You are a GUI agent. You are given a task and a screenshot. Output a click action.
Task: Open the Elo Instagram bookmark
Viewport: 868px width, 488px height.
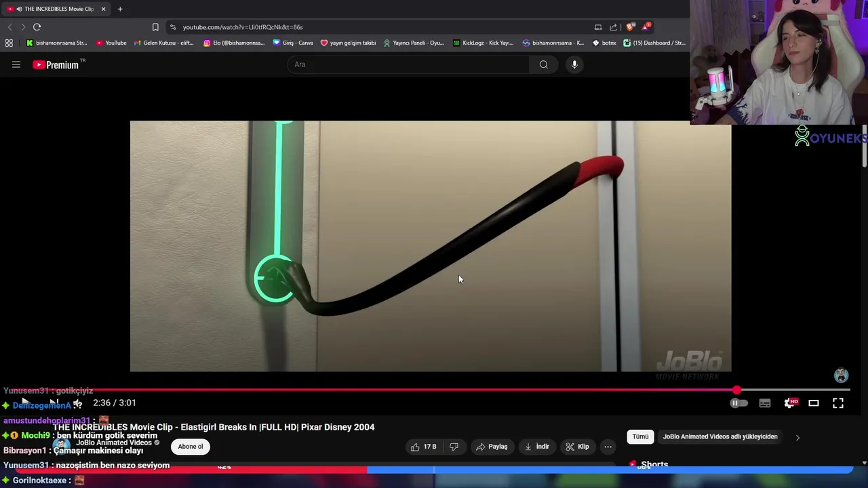point(234,43)
